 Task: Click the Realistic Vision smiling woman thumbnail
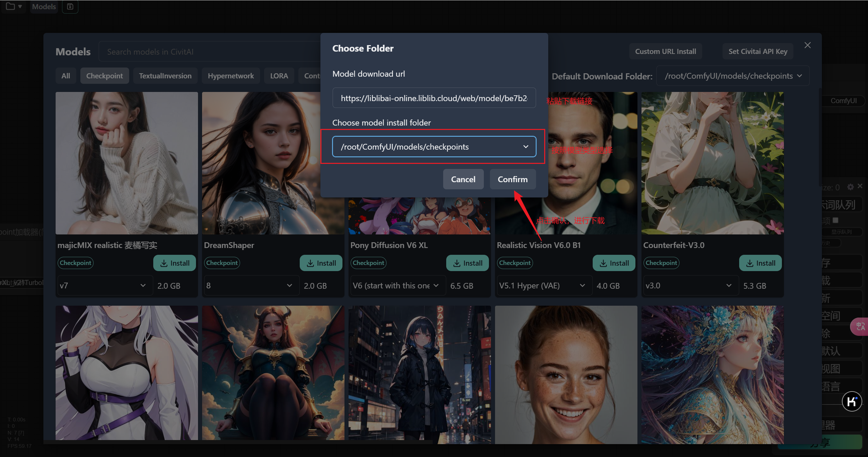(x=566, y=374)
